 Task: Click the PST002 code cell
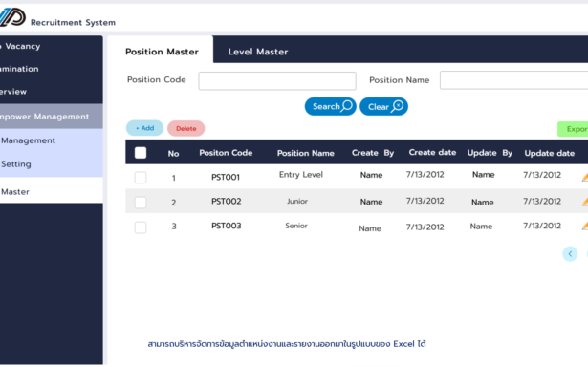tap(227, 202)
